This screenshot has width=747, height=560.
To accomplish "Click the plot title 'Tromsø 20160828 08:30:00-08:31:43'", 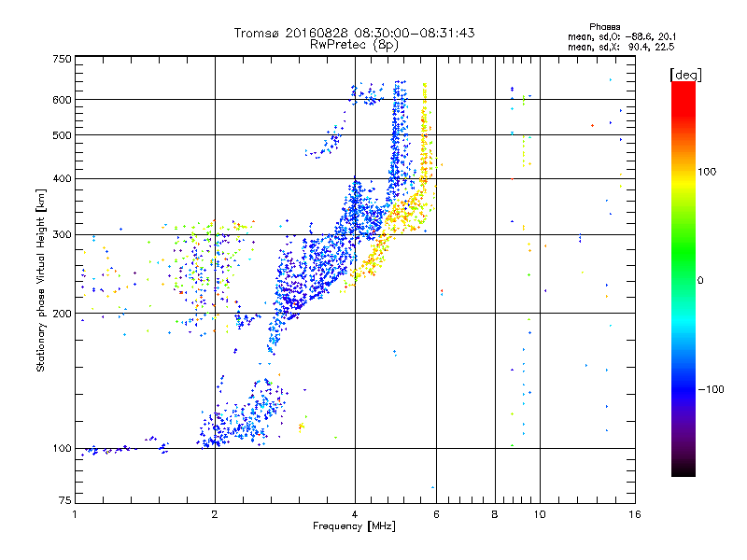I will (x=354, y=33).
